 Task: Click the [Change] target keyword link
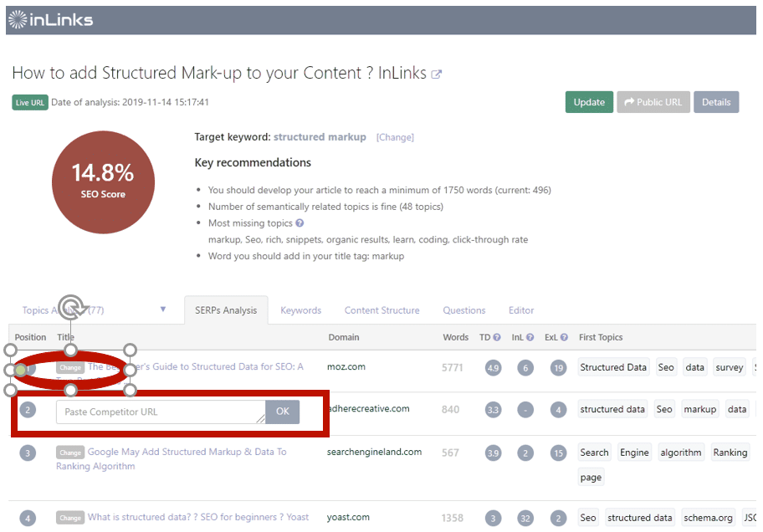[395, 137]
